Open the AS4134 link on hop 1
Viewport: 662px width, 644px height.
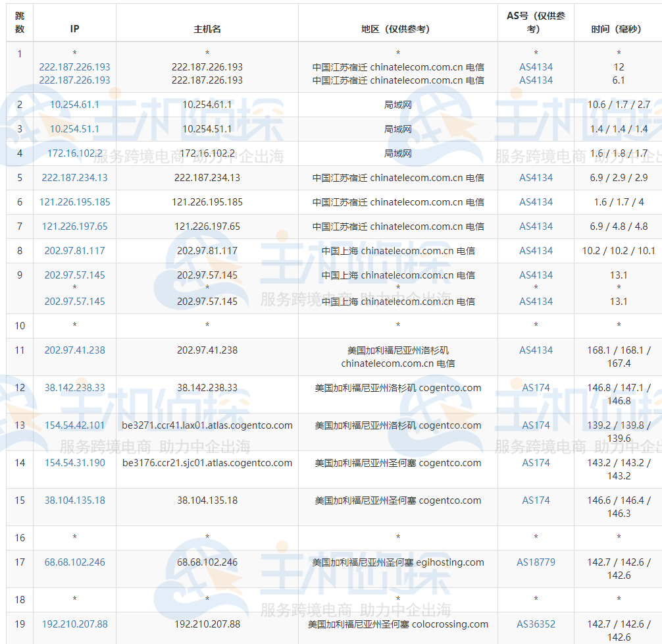click(x=536, y=67)
